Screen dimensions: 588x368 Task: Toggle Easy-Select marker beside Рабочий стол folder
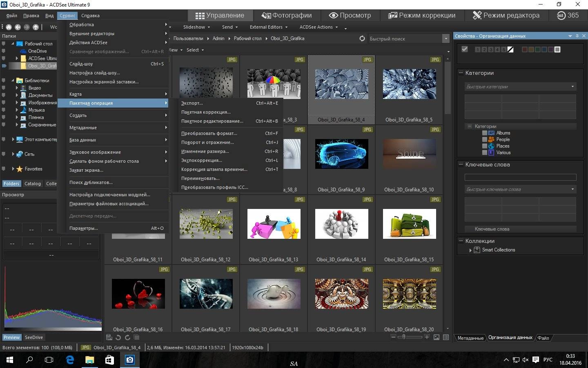pyautogui.click(x=4, y=44)
